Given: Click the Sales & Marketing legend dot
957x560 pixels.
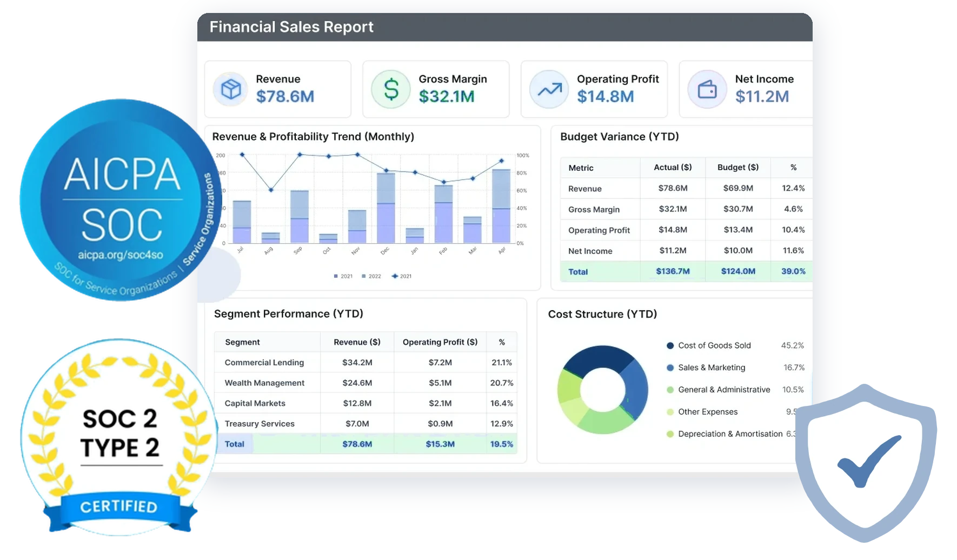Looking at the screenshot, I should tap(670, 368).
